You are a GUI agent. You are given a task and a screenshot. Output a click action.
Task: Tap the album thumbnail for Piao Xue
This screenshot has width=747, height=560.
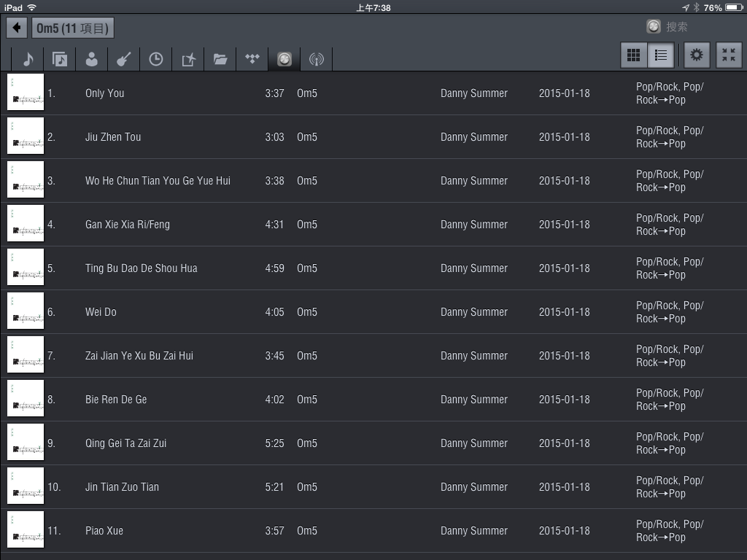pos(26,530)
